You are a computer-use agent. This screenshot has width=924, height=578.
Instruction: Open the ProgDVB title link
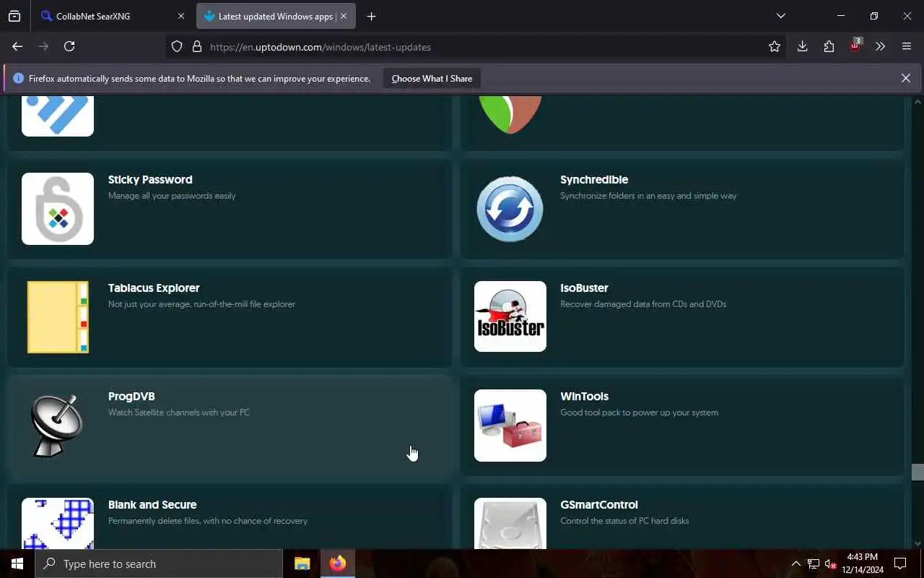131,396
